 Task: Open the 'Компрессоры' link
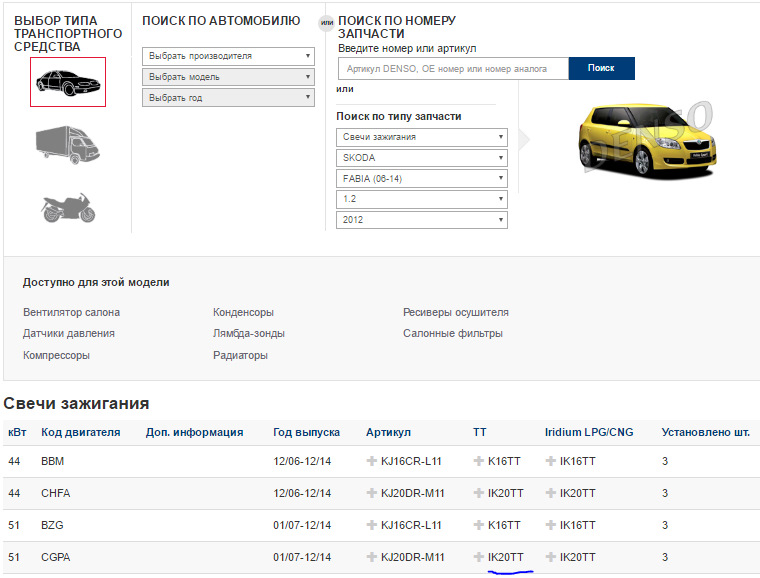point(56,355)
